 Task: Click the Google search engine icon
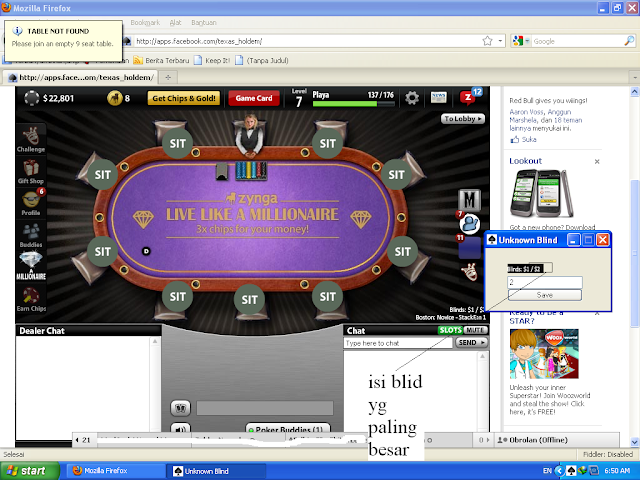tap(518, 41)
